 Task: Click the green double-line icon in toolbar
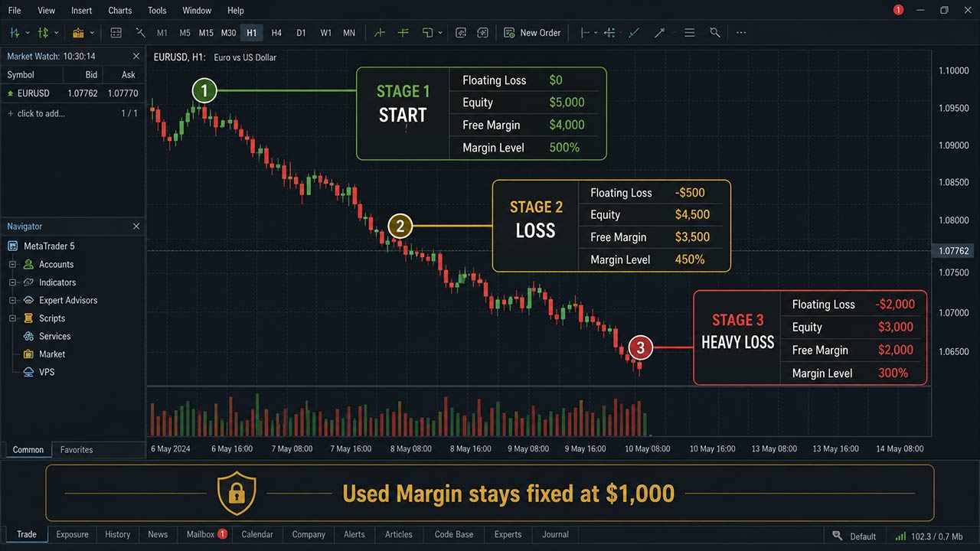pos(403,33)
